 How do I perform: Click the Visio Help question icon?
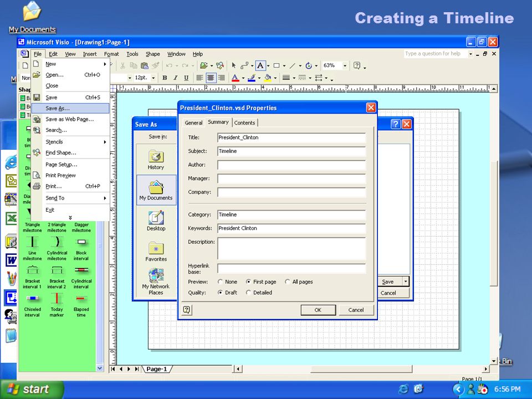[x=356, y=65]
